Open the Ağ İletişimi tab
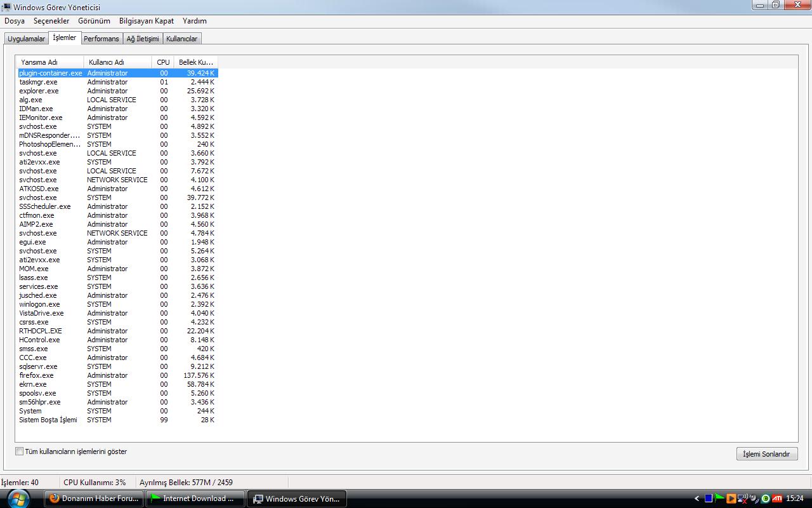The image size is (812, 508). click(x=143, y=39)
